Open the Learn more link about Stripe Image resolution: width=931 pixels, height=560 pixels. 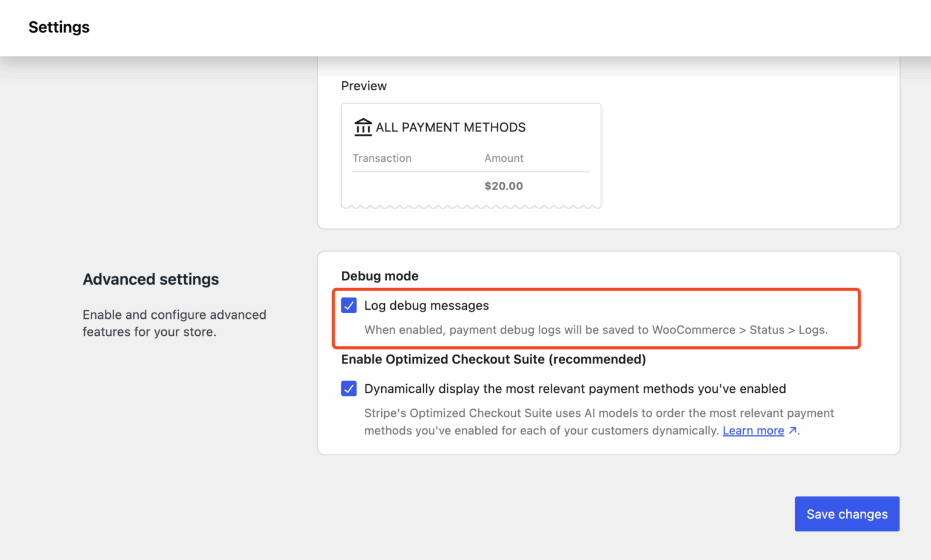[753, 430]
